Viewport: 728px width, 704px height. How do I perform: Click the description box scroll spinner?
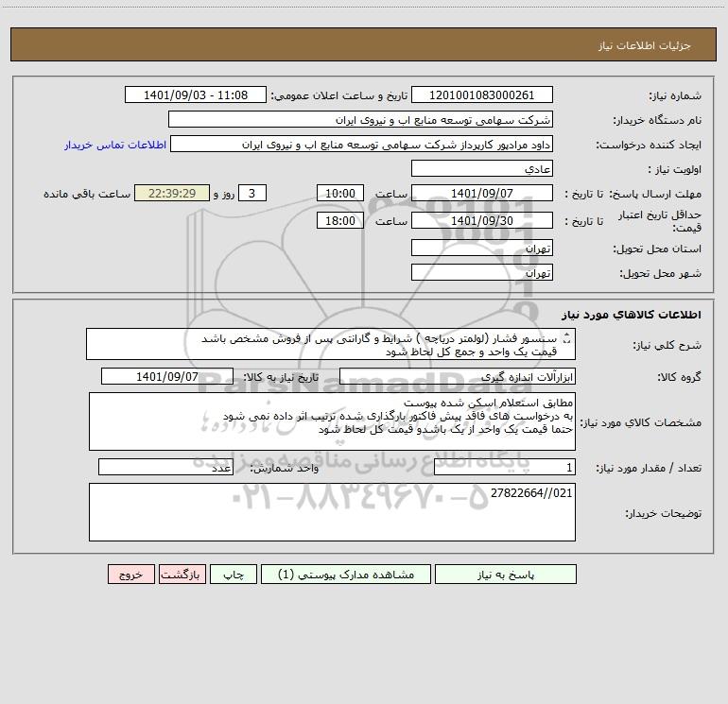click(566, 338)
